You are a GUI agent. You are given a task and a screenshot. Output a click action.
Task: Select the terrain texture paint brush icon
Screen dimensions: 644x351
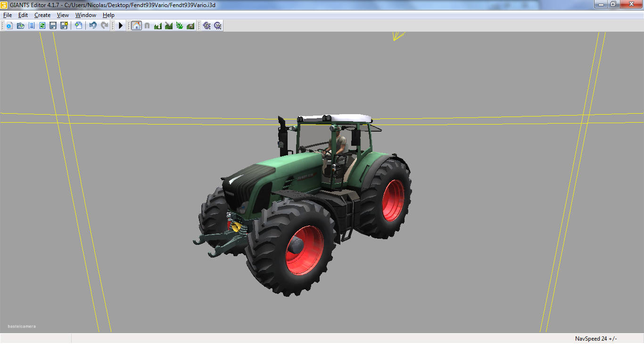[x=169, y=25]
